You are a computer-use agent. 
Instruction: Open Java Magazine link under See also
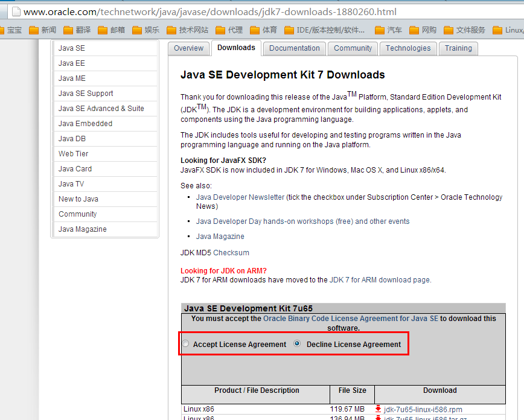click(220, 236)
